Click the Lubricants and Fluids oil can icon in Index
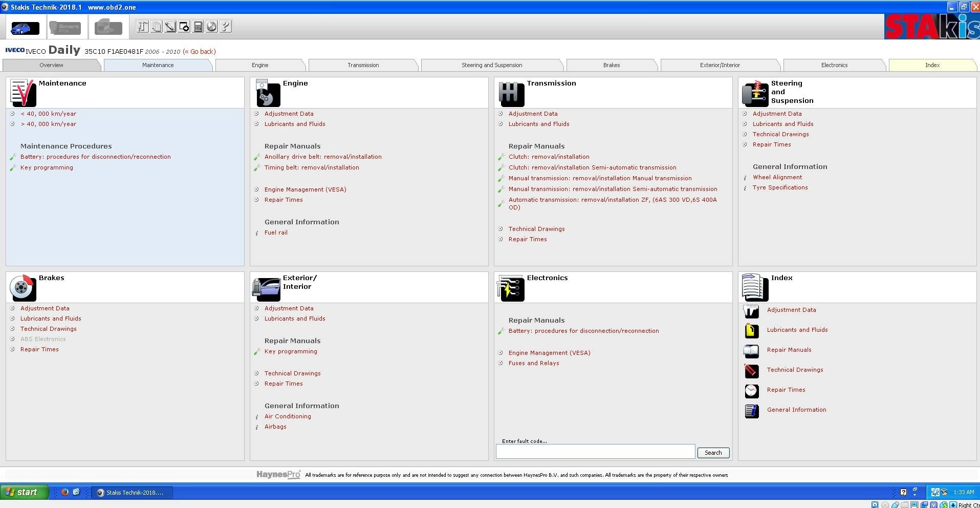This screenshot has height=508, width=980. click(x=751, y=331)
